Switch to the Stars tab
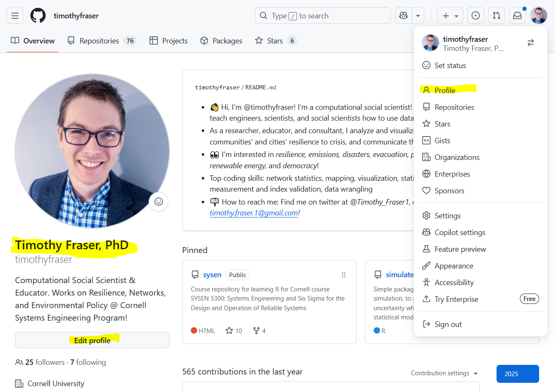Screen dimensions: 555x392 [276, 40]
